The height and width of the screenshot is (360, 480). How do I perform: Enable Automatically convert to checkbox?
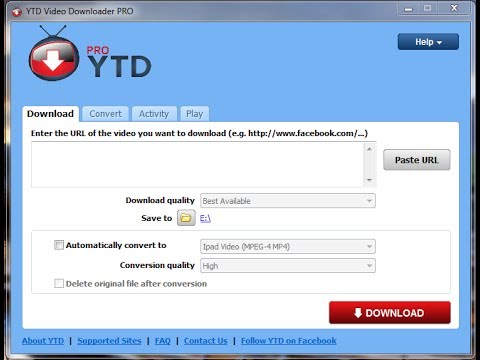[59, 245]
